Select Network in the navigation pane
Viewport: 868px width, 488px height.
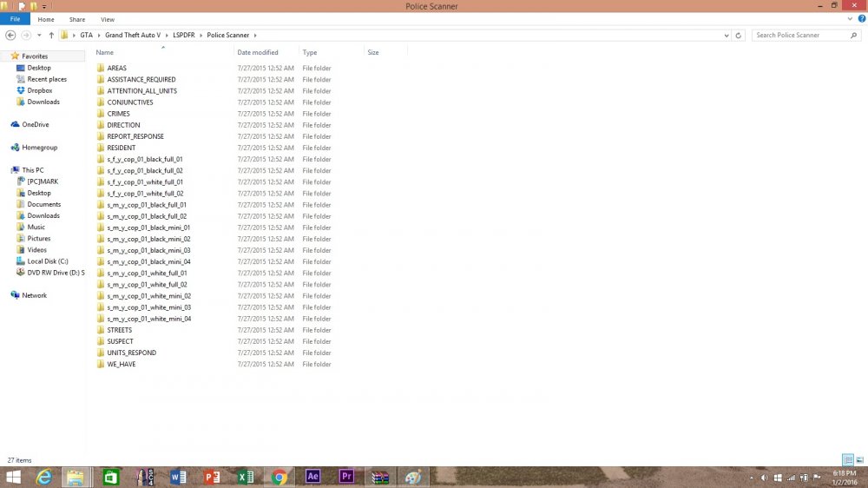pyautogui.click(x=34, y=295)
